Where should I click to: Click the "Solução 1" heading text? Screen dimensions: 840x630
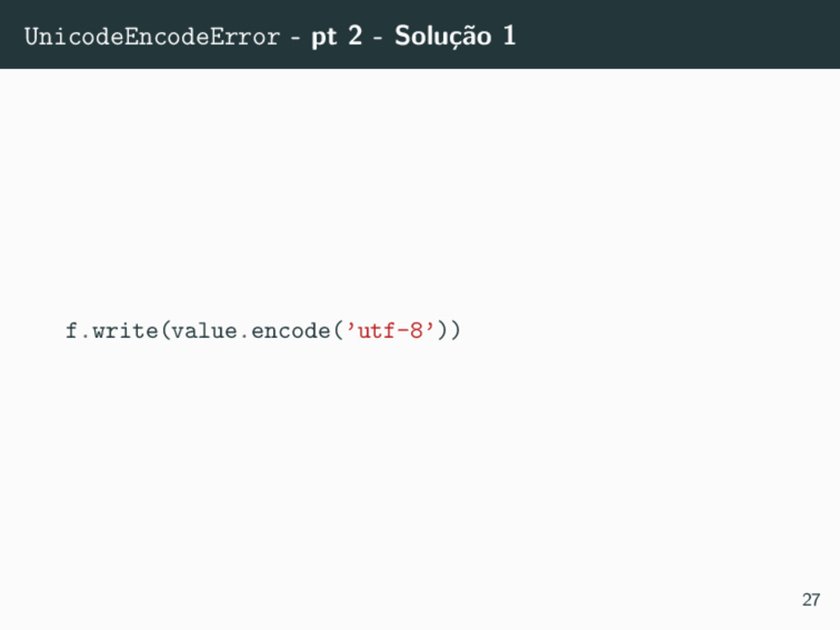pyautogui.click(x=454, y=36)
